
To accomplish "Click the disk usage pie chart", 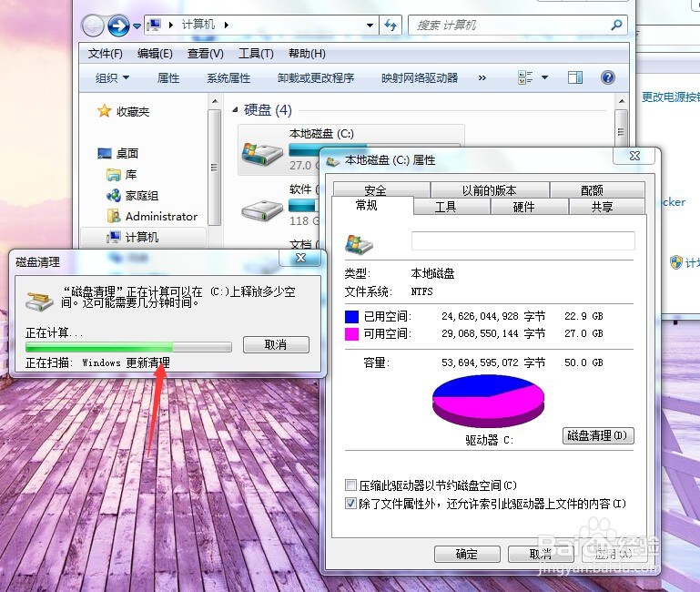I will coord(489,401).
